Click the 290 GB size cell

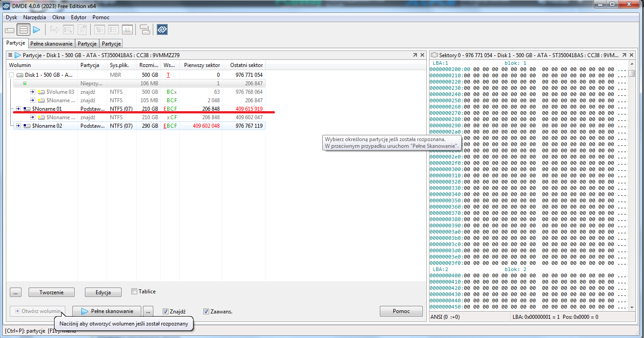coord(150,126)
